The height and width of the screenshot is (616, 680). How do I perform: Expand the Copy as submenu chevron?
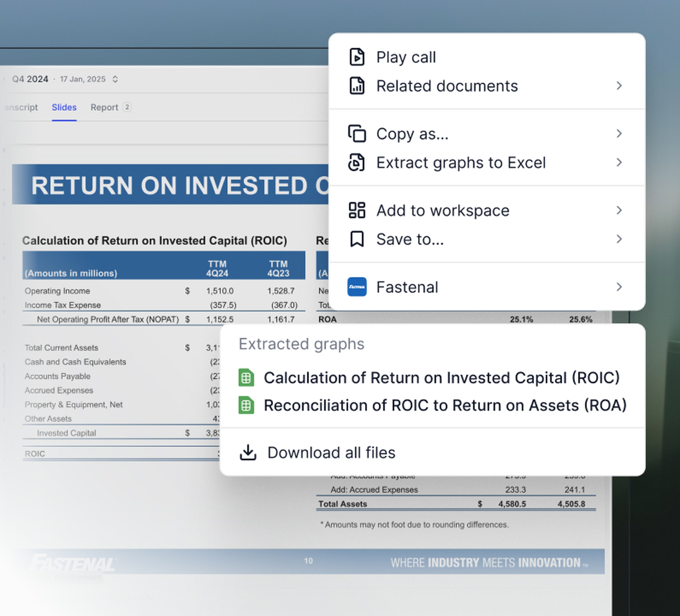(619, 133)
